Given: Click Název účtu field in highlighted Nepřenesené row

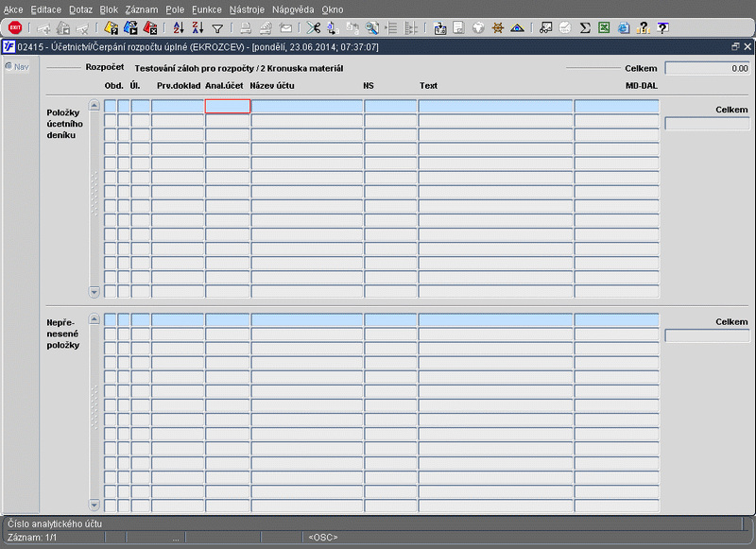Looking at the screenshot, I should pos(307,320).
